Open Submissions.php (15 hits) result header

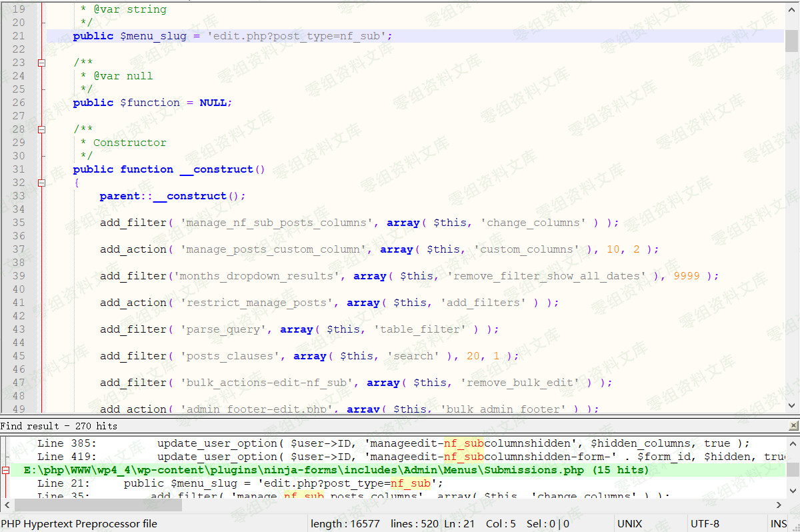click(336, 470)
